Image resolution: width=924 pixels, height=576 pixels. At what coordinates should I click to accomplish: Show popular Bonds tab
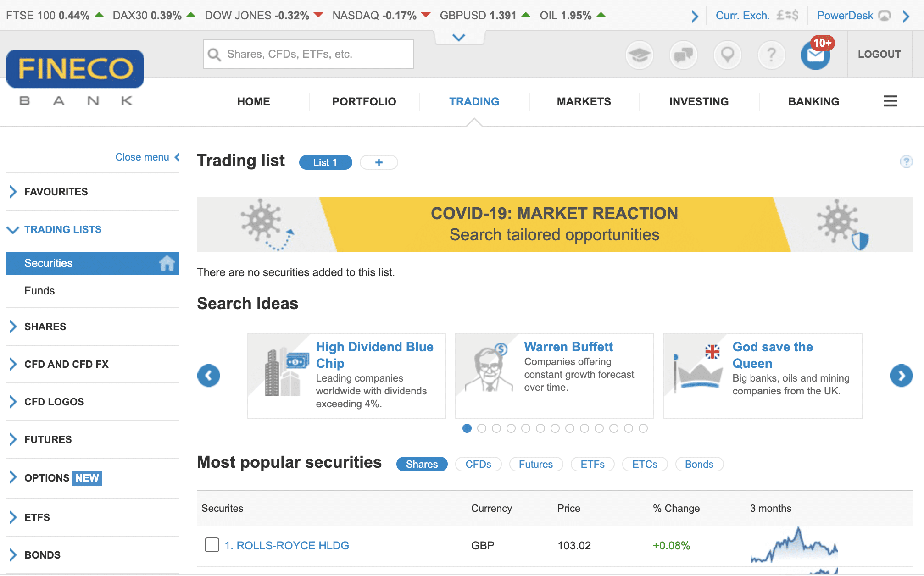699,464
